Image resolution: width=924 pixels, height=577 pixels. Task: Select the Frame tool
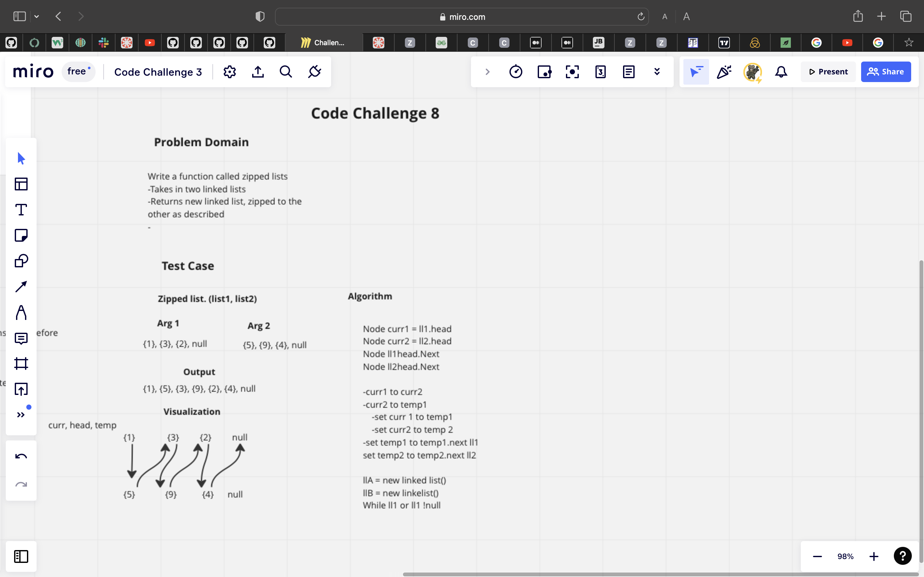tap(21, 363)
